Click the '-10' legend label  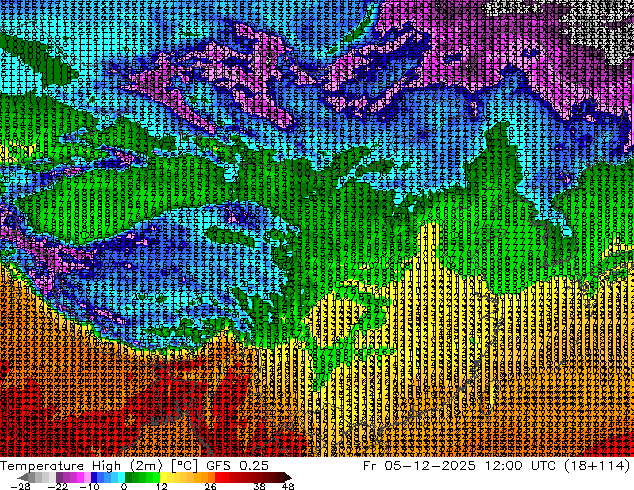coord(89,486)
